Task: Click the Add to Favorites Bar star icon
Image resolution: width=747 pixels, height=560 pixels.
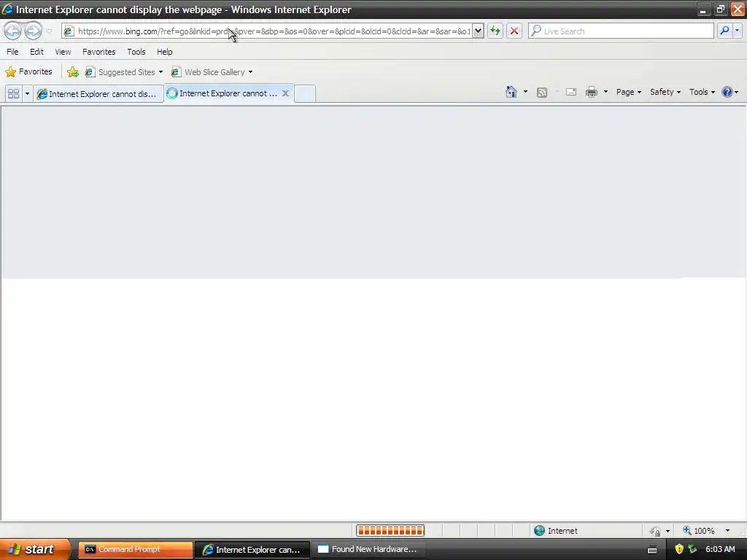Action: tap(73, 72)
